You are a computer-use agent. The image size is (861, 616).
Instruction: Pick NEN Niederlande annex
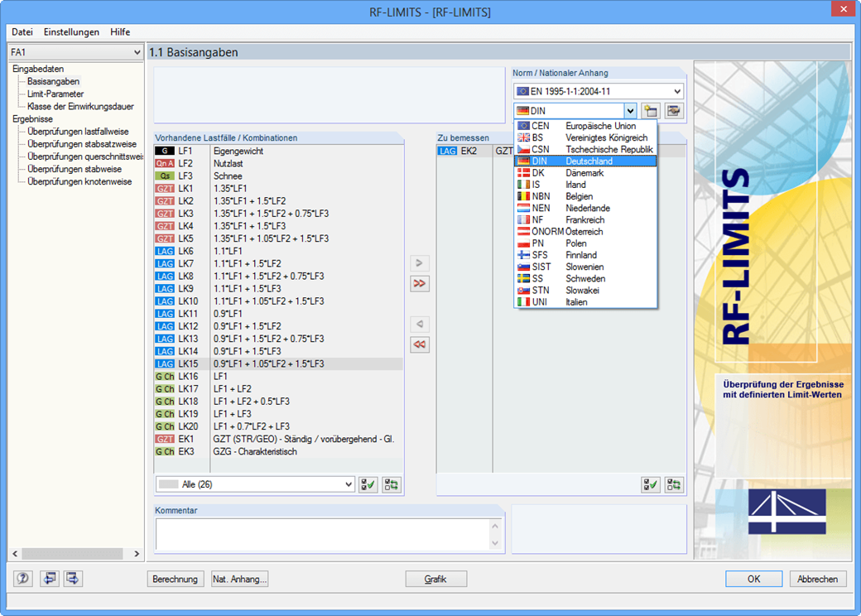click(x=585, y=208)
